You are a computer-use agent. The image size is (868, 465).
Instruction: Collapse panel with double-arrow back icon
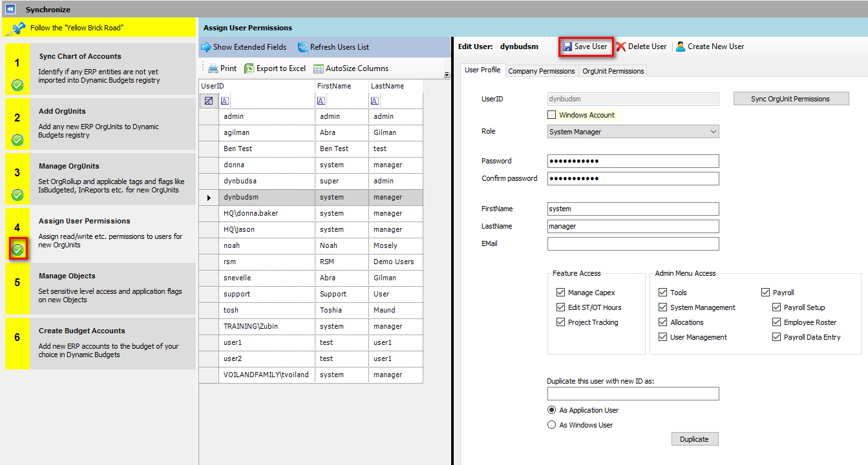(x=10, y=9)
